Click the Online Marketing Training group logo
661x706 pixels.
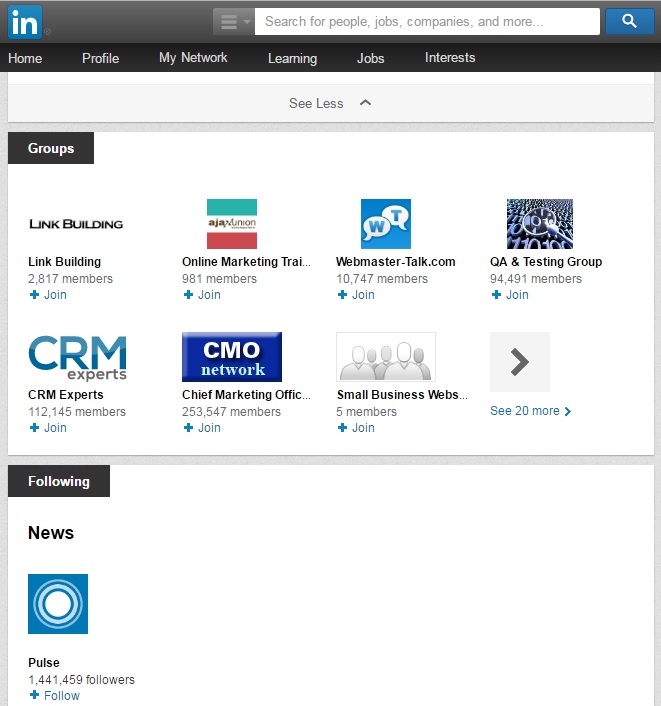pos(232,224)
